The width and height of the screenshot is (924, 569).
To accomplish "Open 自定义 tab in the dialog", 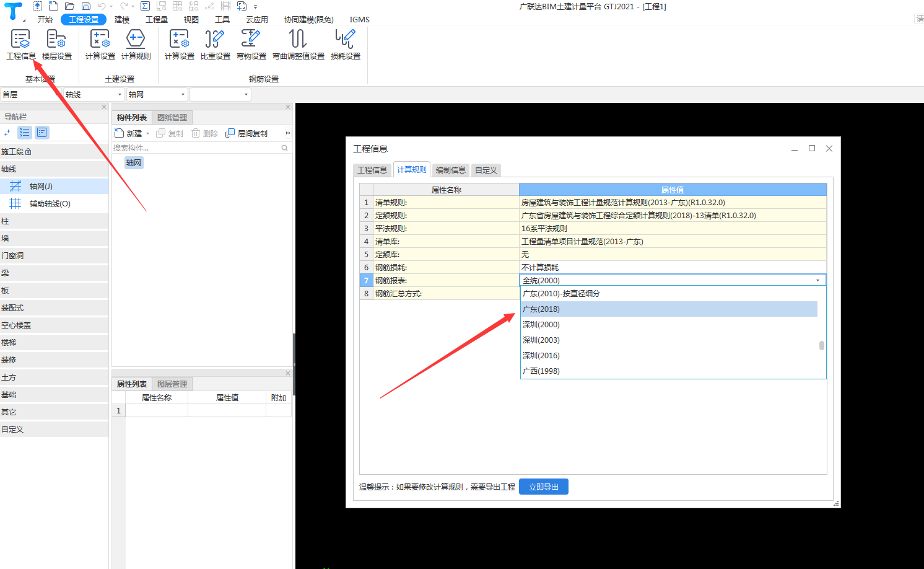I will pos(486,170).
